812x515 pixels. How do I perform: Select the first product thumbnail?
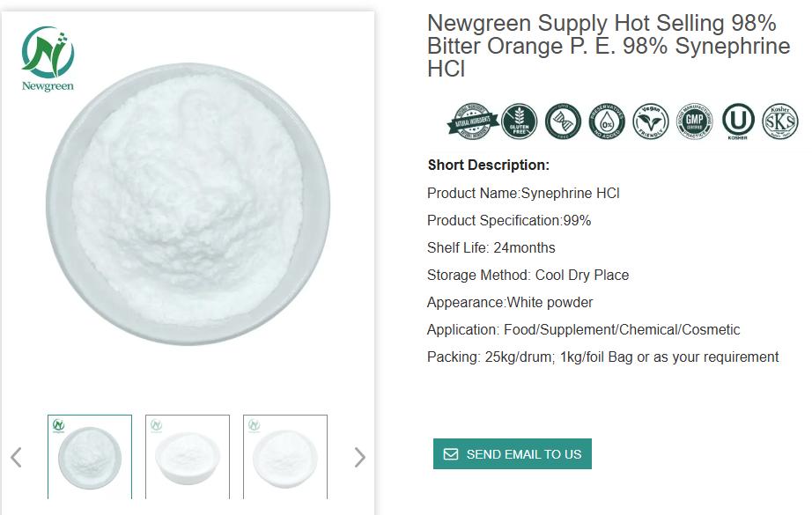(x=90, y=457)
